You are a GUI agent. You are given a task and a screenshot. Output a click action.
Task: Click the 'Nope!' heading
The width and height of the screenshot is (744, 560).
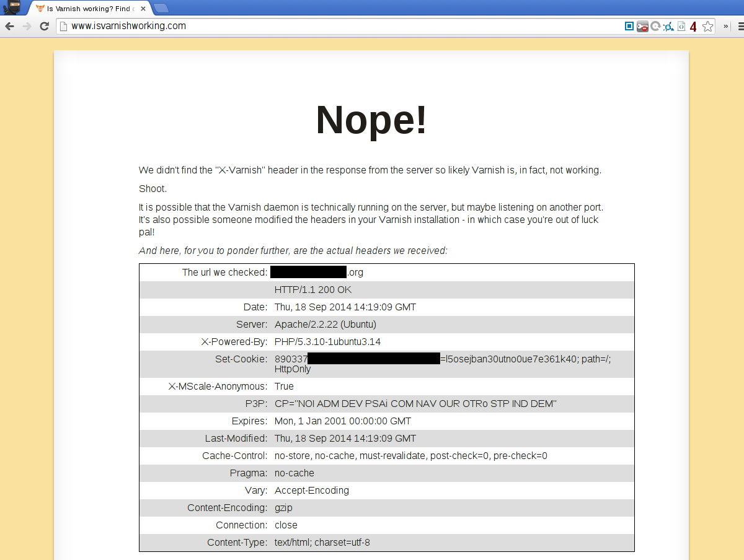tap(371, 120)
